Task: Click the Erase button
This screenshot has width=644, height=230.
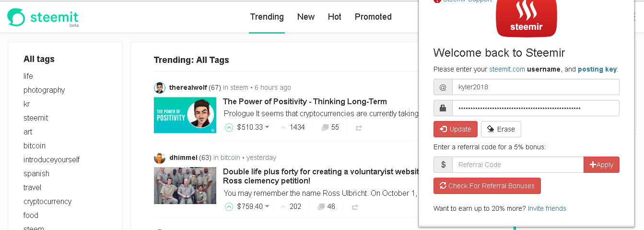Action: (501, 129)
